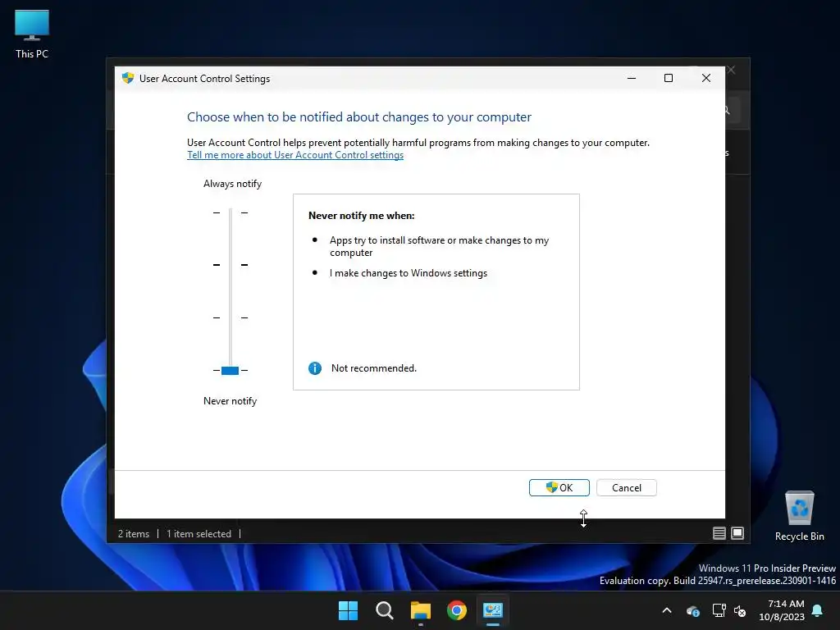Show hidden system tray icons

click(667, 610)
